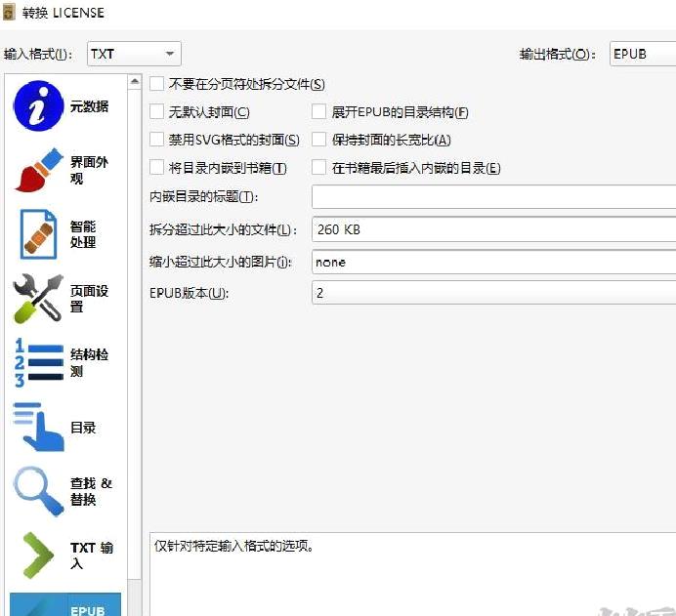This screenshot has width=676, height=616.
Task: Select the 结构检测 numbered list icon
Action: [38, 362]
